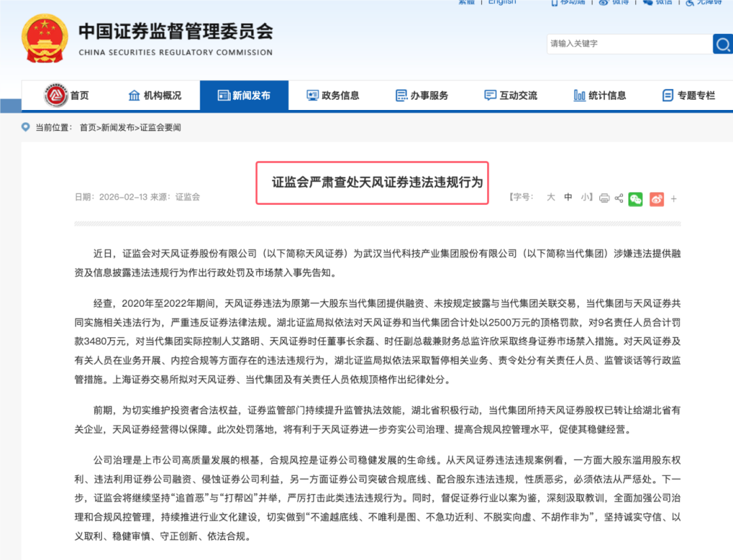Screen dimensions: 733x560
Task: Focus the keyword search input field
Action: tap(629, 44)
